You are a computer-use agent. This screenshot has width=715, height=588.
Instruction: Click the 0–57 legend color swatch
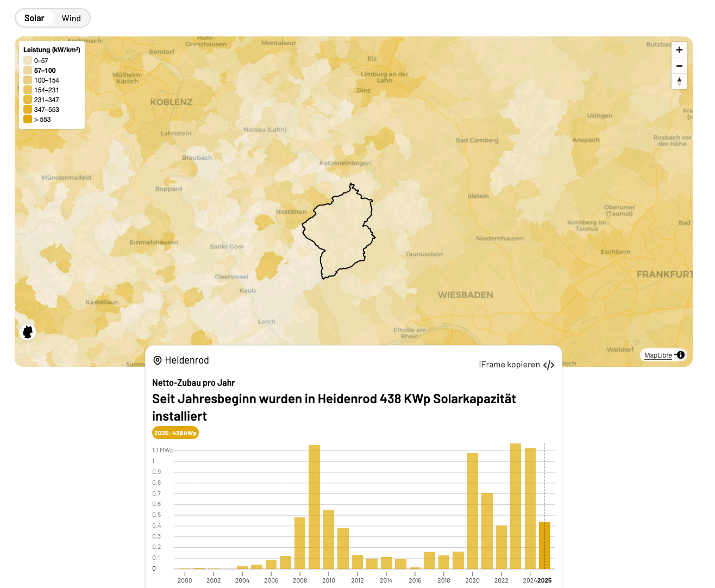(28, 61)
